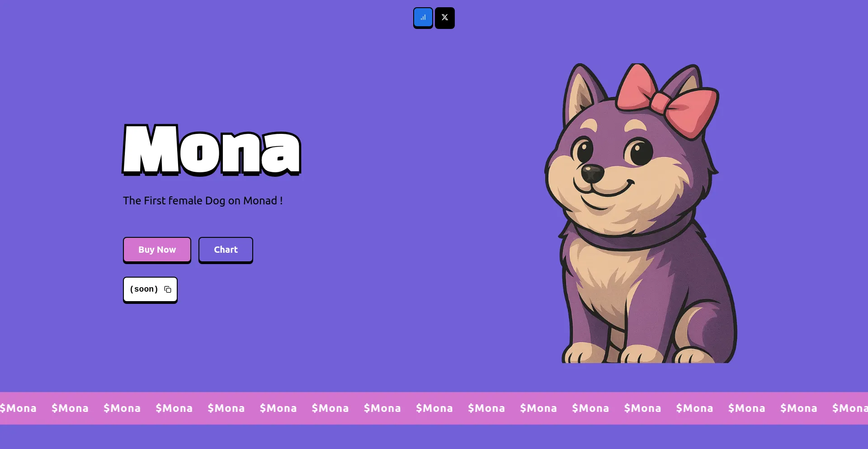The image size is (868, 449).
Task: Click the pink bow on the dog
Action: [667, 100]
